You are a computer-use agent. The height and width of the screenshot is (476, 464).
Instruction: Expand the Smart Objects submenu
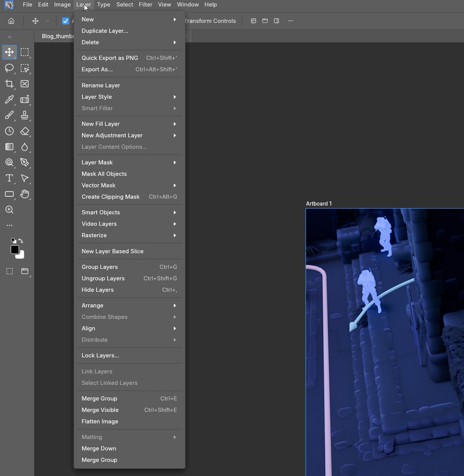[x=129, y=212]
